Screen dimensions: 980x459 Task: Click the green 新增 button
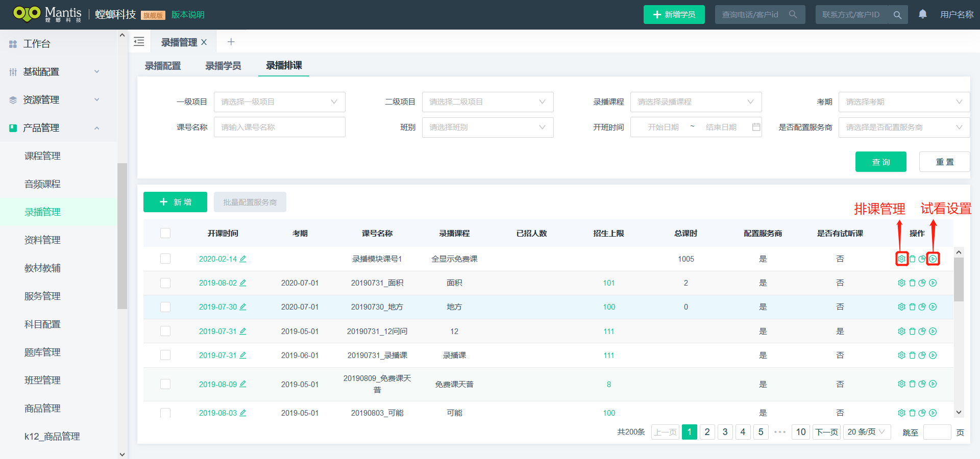[x=175, y=202]
